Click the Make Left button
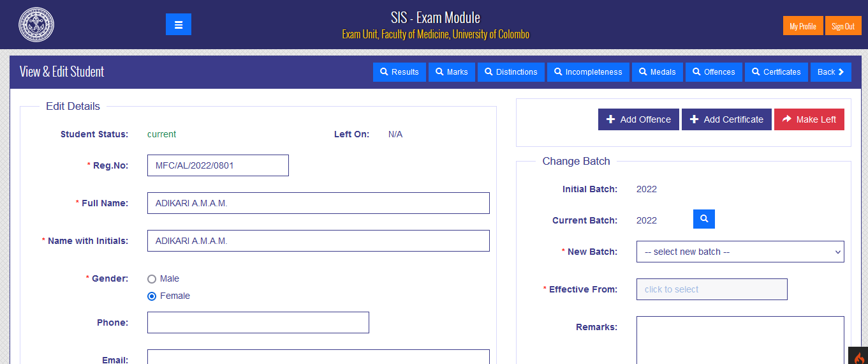This screenshot has width=868, height=364. [x=809, y=119]
